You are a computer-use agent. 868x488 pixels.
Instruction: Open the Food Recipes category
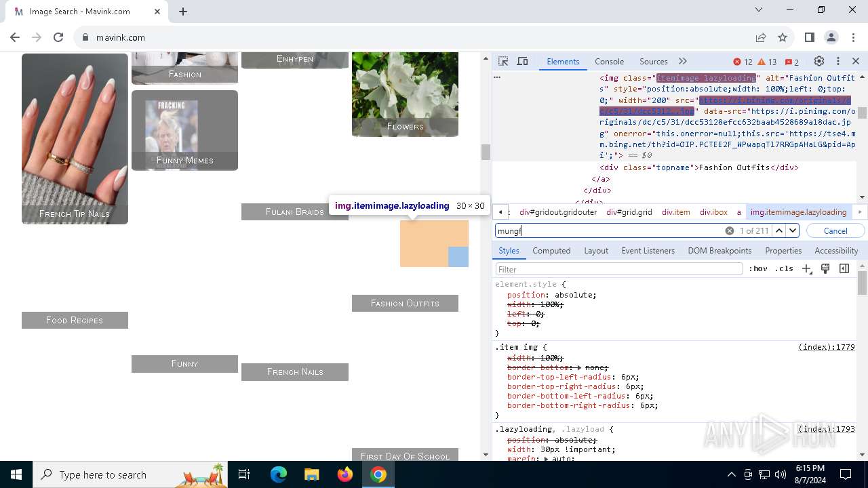point(75,320)
